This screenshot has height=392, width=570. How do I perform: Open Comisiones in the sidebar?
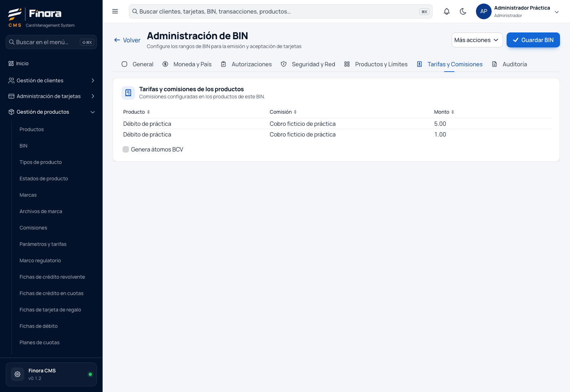[33, 228]
